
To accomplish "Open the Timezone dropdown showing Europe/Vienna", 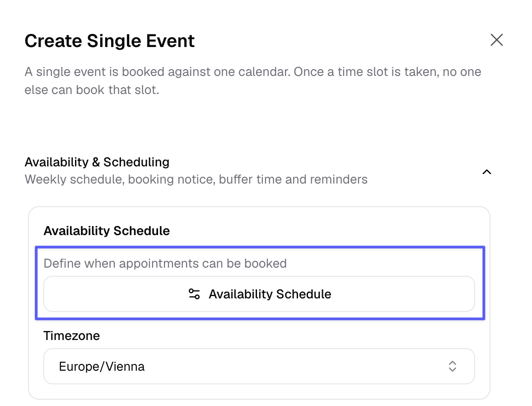I will (259, 366).
